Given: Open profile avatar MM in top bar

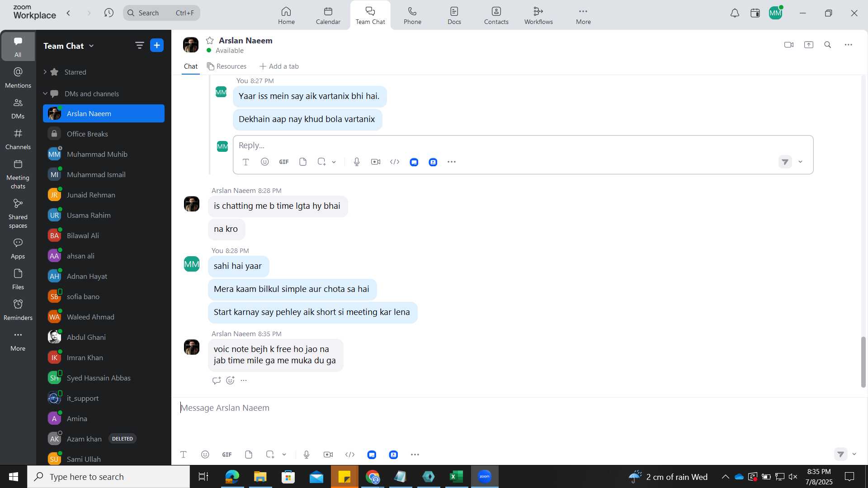Looking at the screenshot, I should pos(776,13).
